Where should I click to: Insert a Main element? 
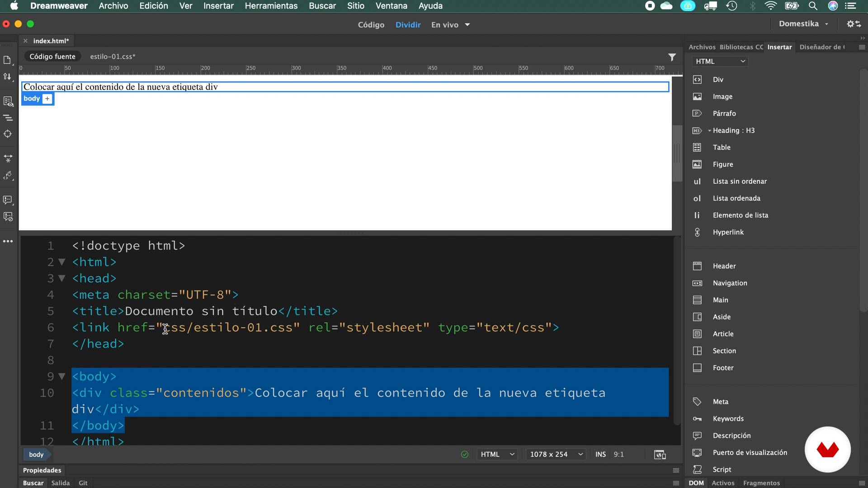tap(720, 300)
